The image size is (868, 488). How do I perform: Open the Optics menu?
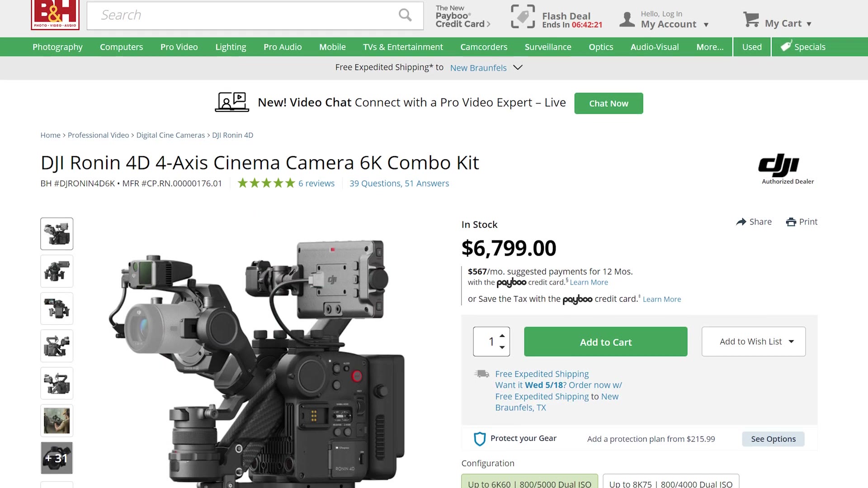[601, 47]
